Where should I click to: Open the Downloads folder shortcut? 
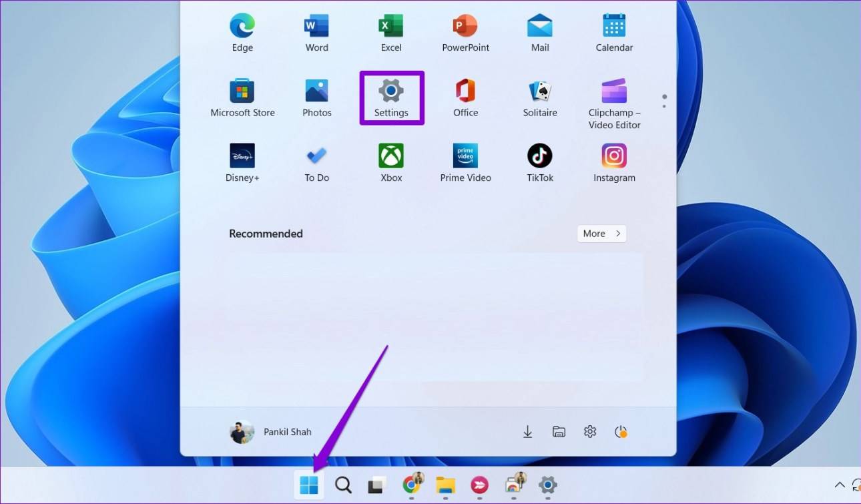(x=527, y=432)
